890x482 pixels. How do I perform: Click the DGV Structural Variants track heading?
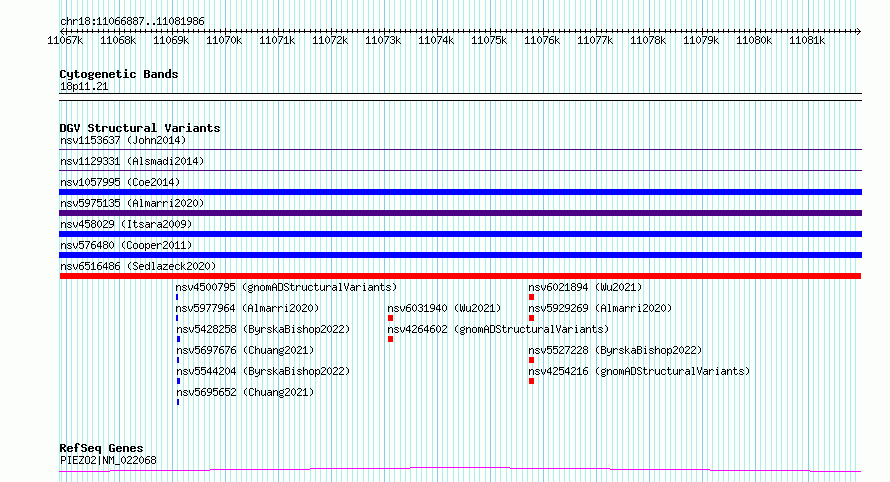click(140, 128)
